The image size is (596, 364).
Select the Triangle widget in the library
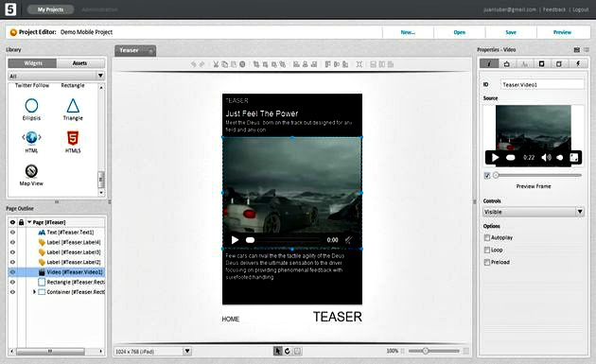[73, 110]
